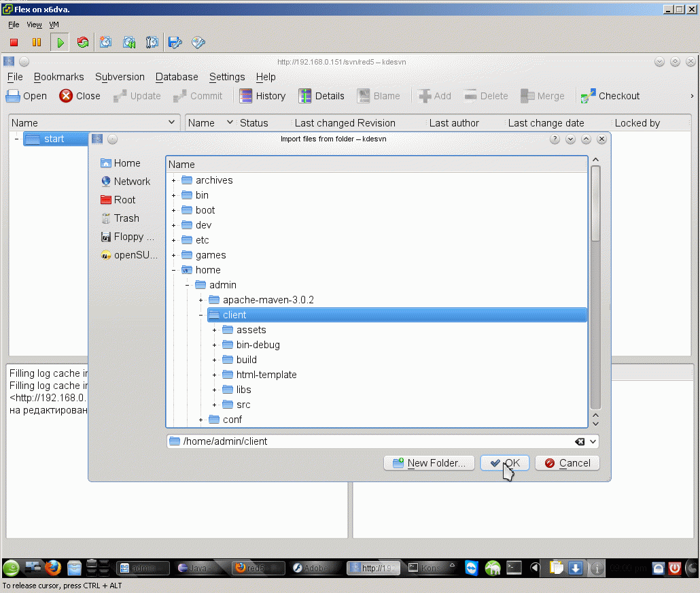Select the conf folder
This screenshot has width=700, height=593.
point(226,420)
